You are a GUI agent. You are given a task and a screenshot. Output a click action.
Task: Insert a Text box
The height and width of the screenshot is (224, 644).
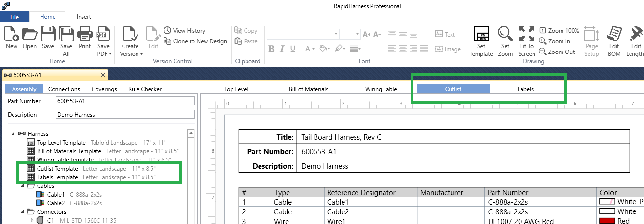[x=445, y=34]
